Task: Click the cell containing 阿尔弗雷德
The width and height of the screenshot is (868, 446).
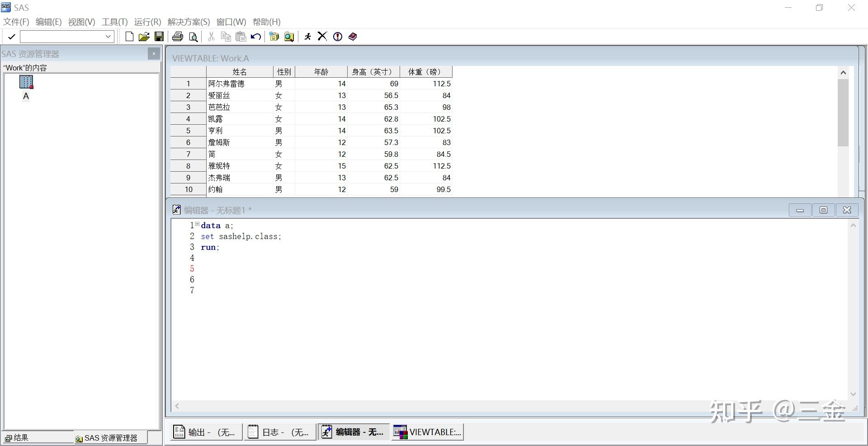Action: pos(240,84)
